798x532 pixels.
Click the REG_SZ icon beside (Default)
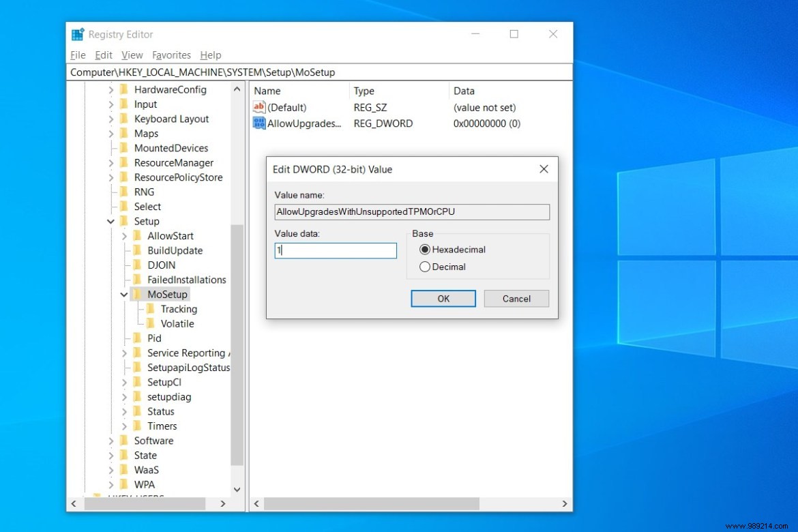pyautogui.click(x=259, y=107)
